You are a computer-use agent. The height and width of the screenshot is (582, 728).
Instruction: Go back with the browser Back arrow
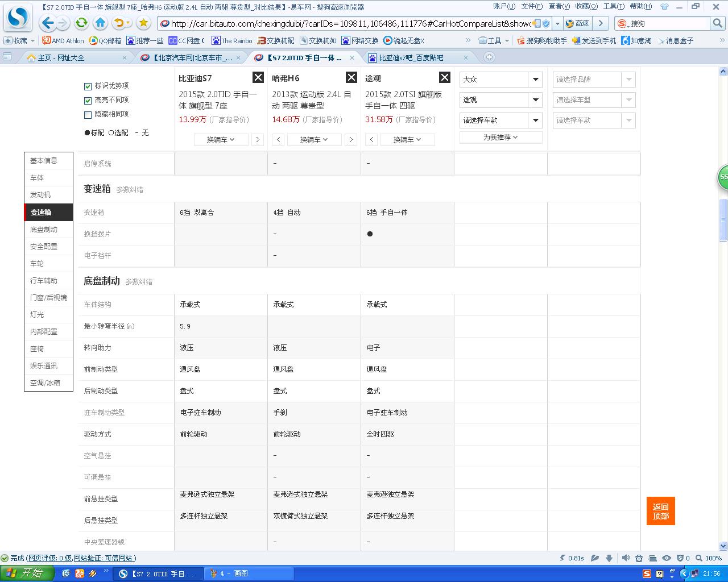(48, 23)
